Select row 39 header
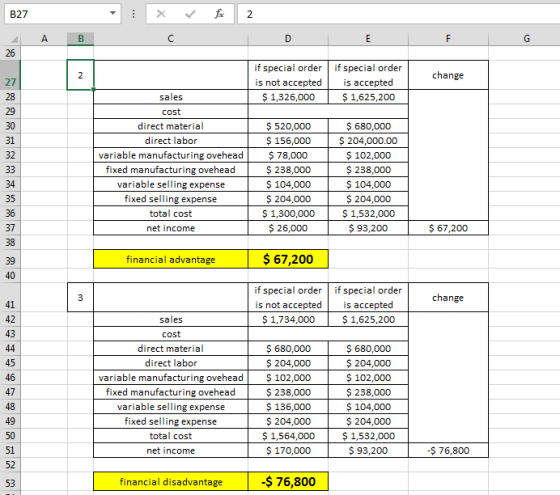Screen dimensions: 560x495 [10, 259]
